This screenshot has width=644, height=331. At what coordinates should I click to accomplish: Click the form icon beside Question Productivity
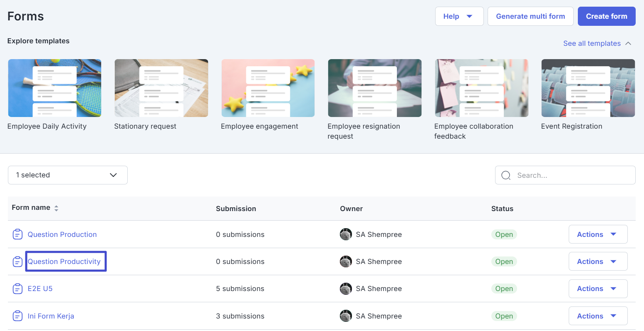pos(17,261)
